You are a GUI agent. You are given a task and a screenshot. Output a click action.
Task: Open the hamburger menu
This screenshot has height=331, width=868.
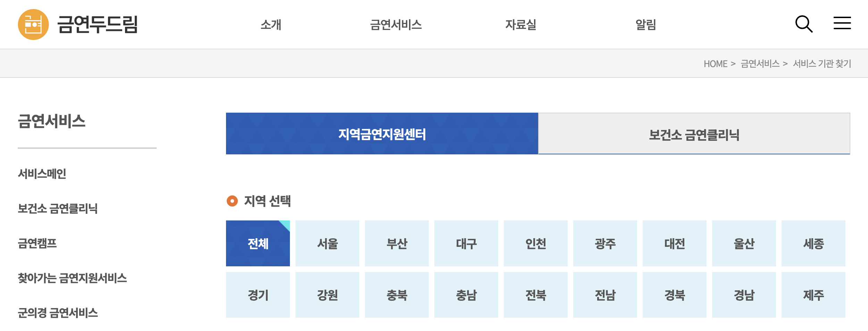tap(842, 23)
